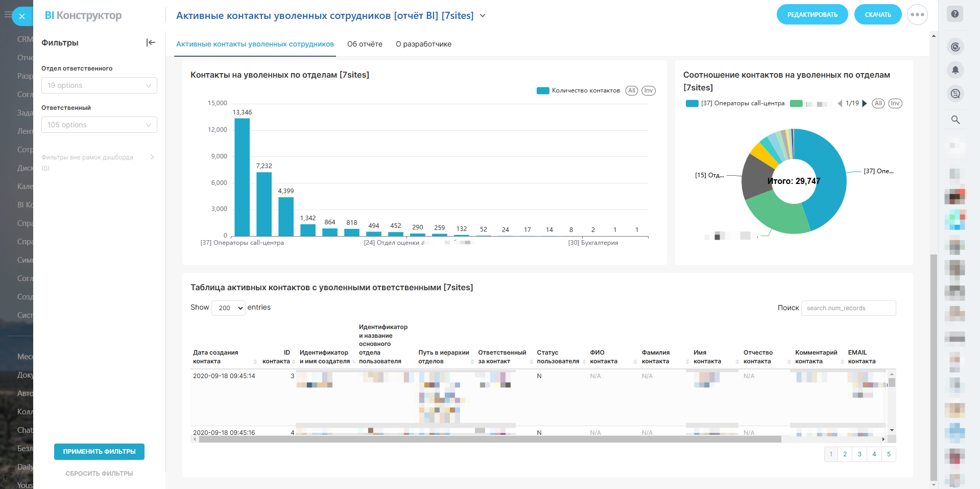Invert legend selection on pie chart
The height and width of the screenshot is (489, 980).
point(895,103)
